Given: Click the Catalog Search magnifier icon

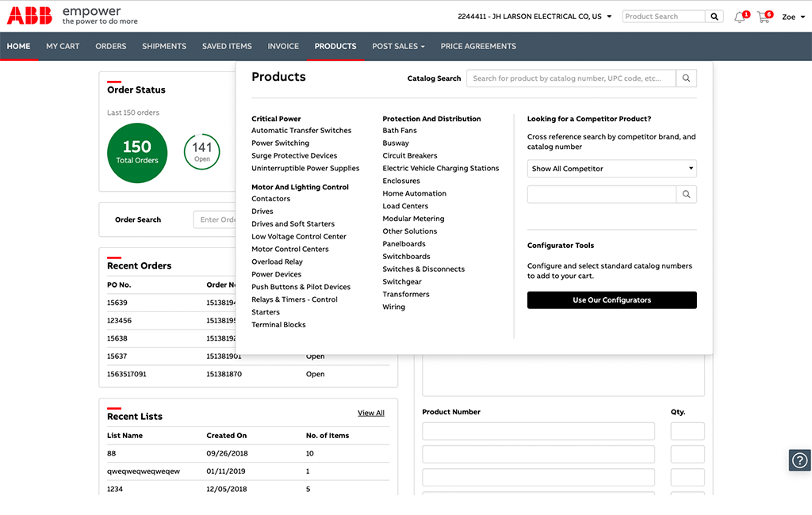Looking at the screenshot, I should 686,78.
